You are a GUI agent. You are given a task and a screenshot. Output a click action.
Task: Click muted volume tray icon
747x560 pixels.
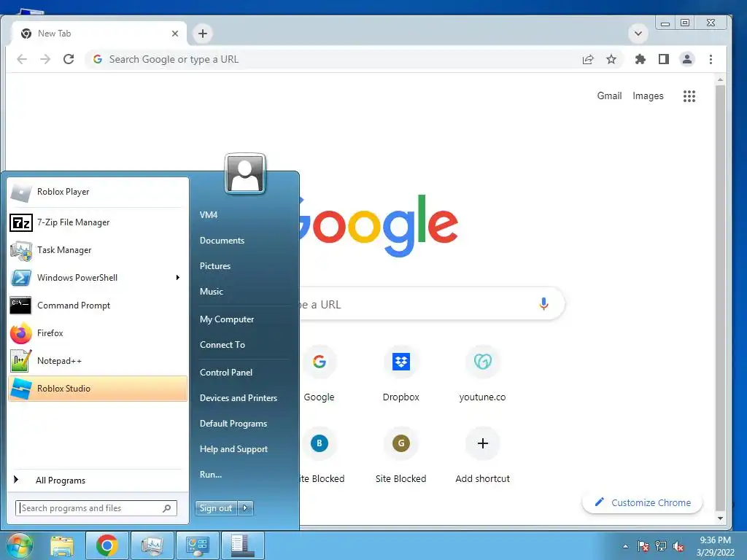(x=678, y=546)
